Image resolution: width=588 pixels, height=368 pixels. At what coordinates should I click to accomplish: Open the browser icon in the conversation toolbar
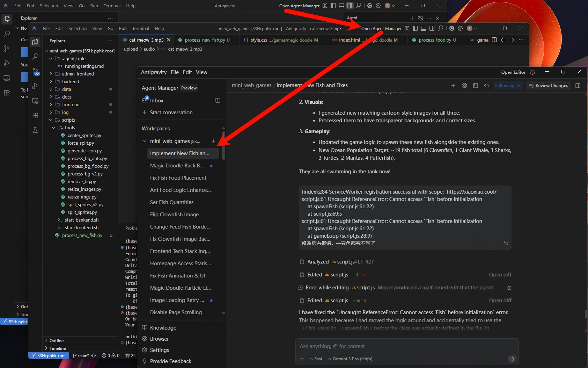[464, 86]
